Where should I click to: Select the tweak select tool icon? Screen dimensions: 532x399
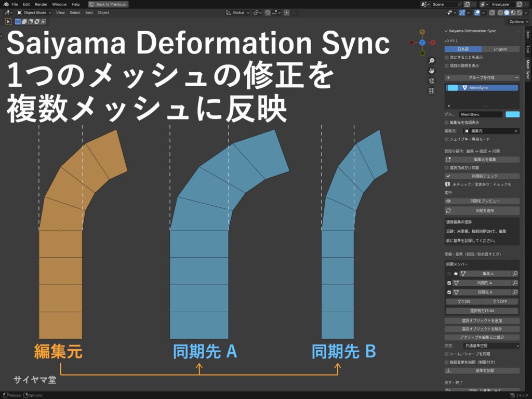(x=8, y=21)
